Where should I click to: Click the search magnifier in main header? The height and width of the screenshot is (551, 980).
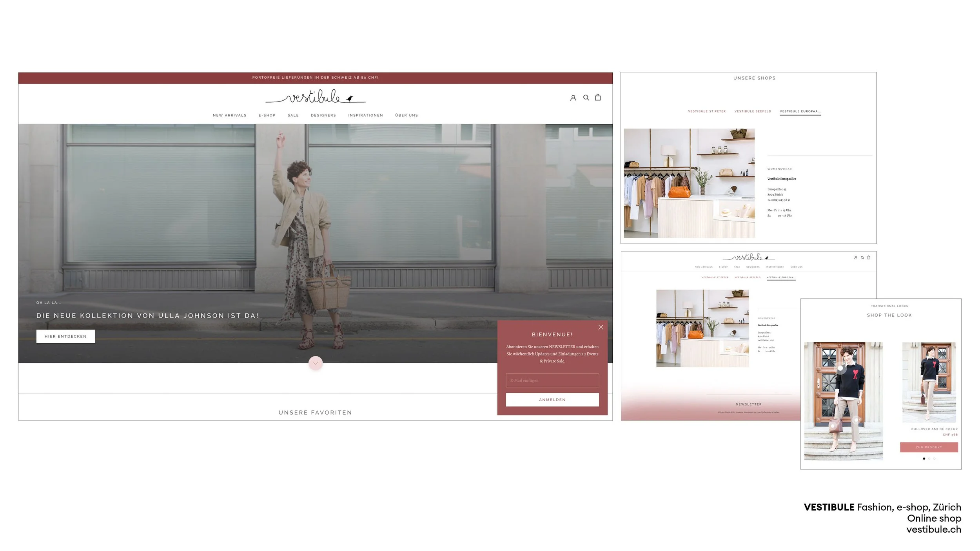[586, 98]
